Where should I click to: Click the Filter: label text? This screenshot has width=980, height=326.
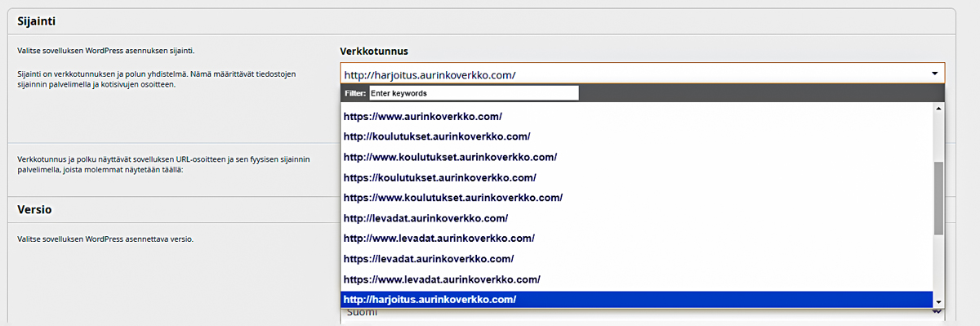pos(355,93)
